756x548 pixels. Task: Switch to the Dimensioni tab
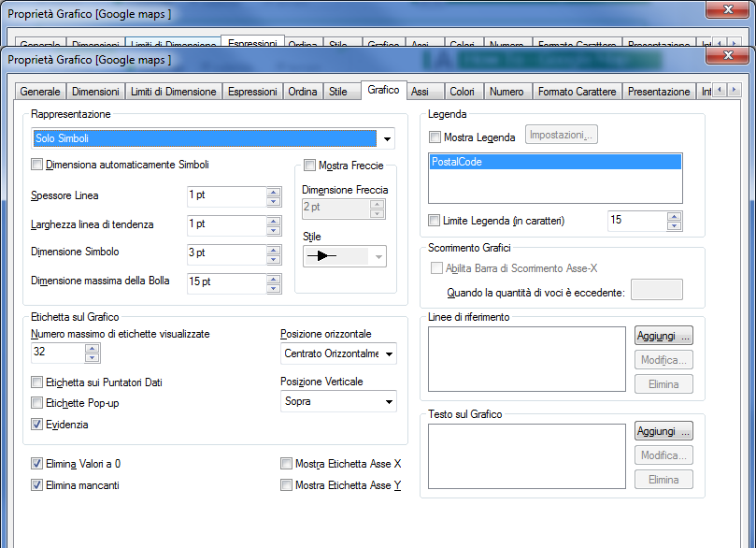click(95, 92)
